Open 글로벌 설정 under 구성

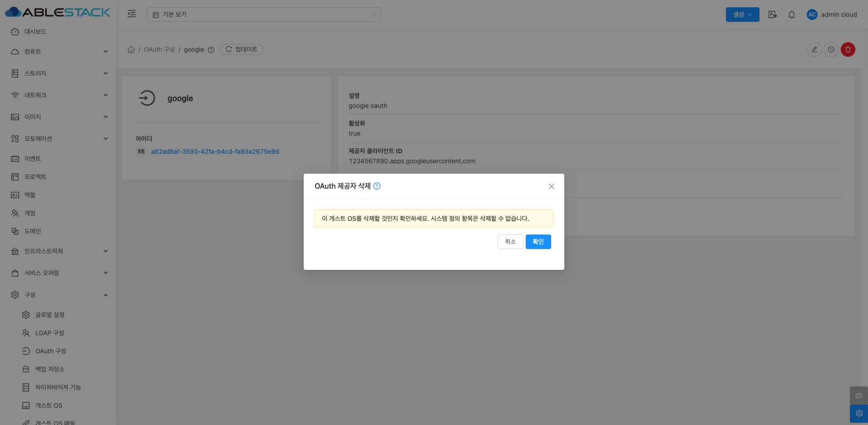coord(58,315)
